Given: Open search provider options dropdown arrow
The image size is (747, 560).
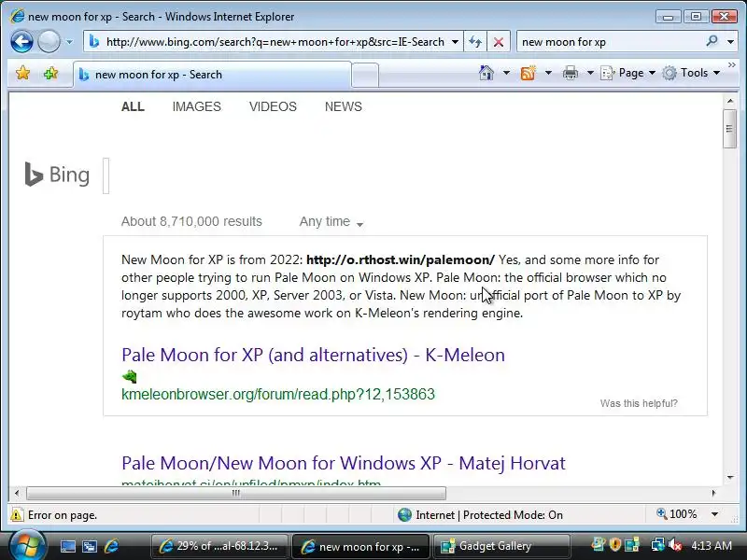Looking at the screenshot, I should (730, 42).
